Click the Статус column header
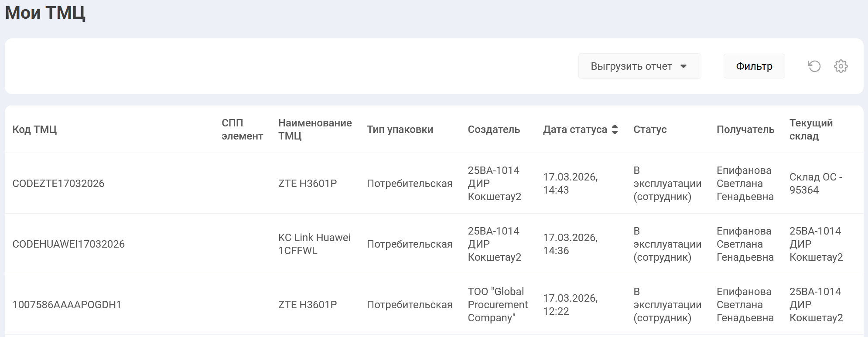Screen dimensions: 868x337 pyautogui.click(x=649, y=129)
